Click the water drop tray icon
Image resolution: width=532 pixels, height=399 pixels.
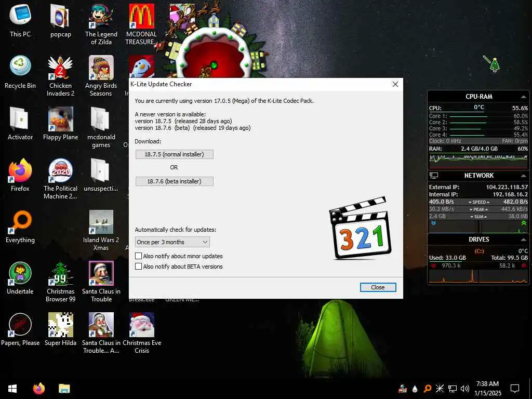click(x=415, y=389)
